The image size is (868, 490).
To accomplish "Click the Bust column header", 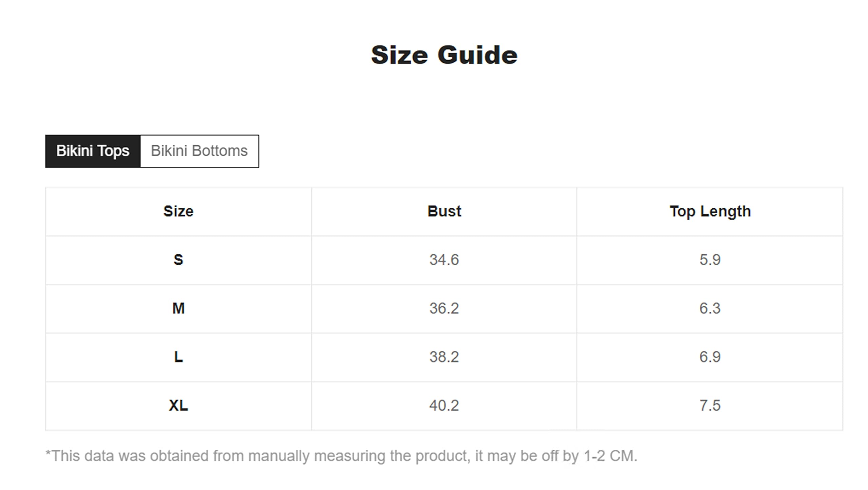I will pyautogui.click(x=444, y=211).
